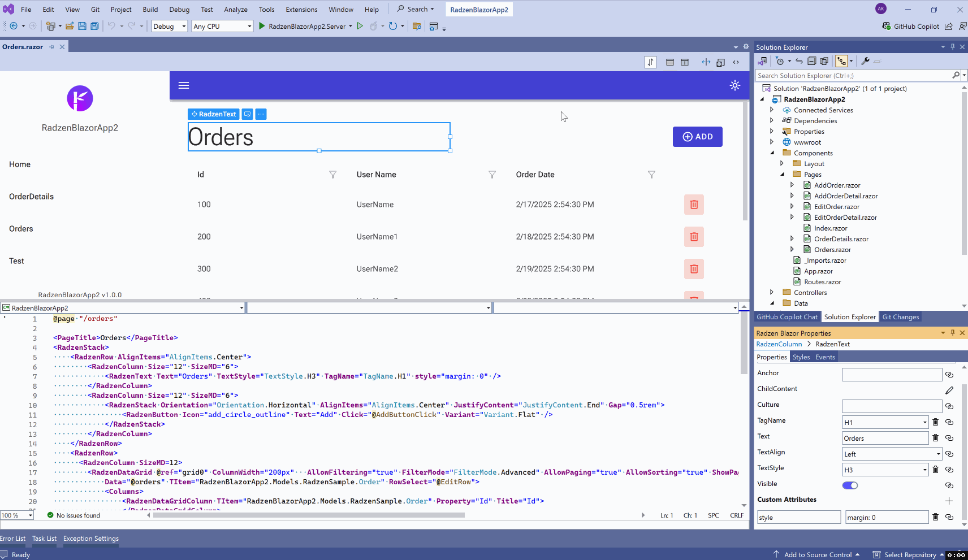The width and height of the screenshot is (968, 560).
Task: Switch to the Events tab
Action: pyautogui.click(x=825, y=357)
